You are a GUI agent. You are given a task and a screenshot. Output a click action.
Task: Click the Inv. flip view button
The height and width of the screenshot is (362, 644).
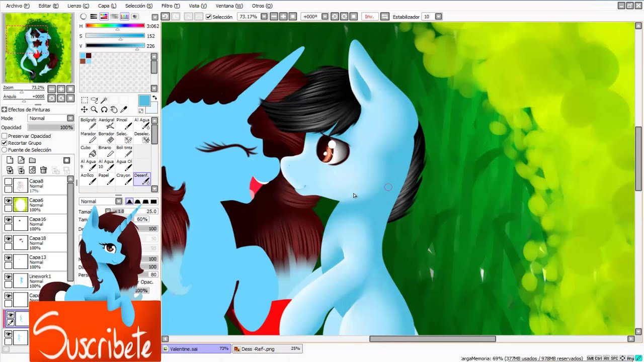pyautogui.click(x=369, y=17)
